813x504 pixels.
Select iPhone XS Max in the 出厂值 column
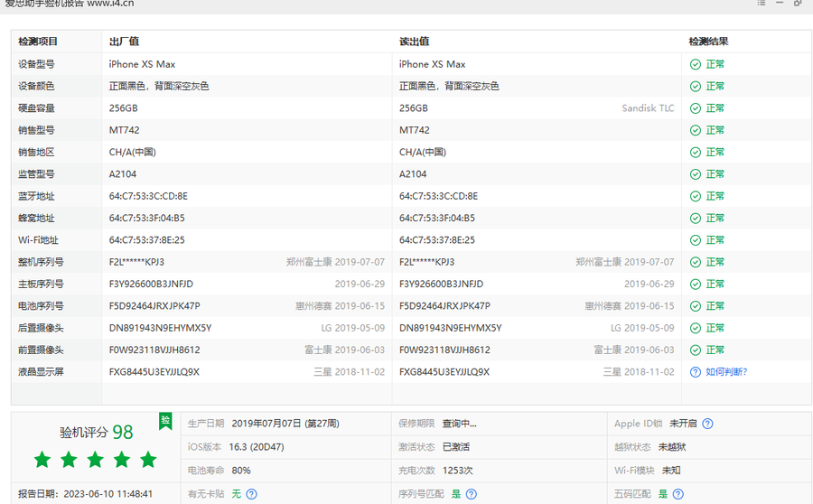click(x=142, y=64)
